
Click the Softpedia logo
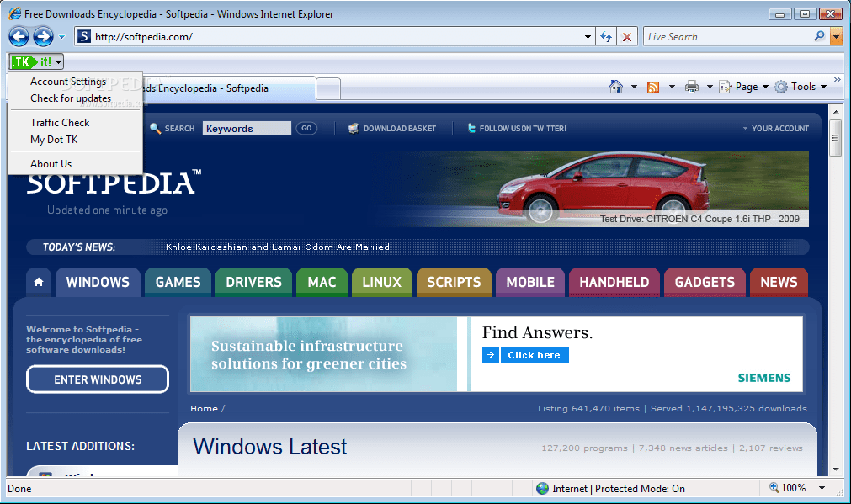tap(114, 183)
